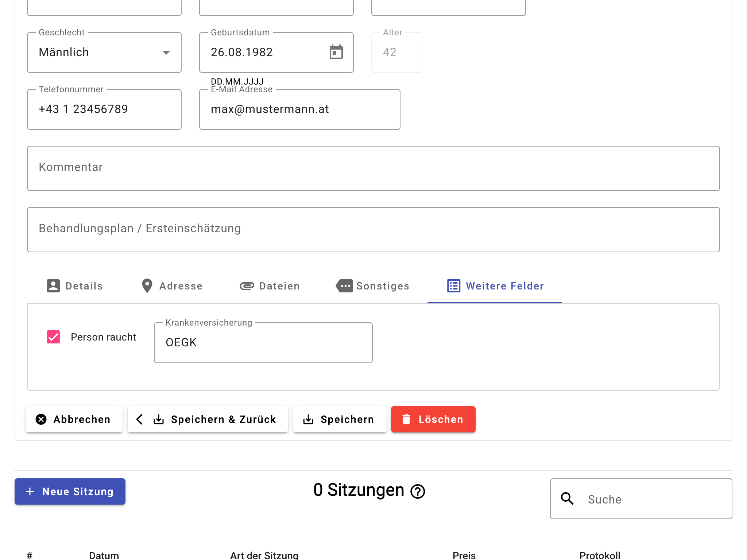Click the Sonstiges tag icon
Screen dimensions: 747x560
click(344, 286)
